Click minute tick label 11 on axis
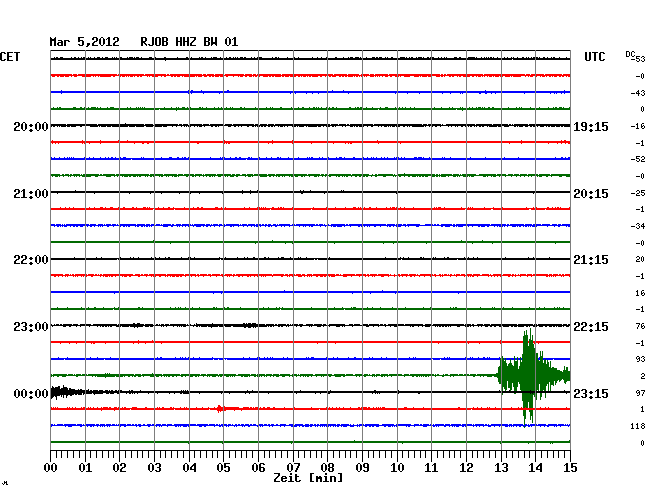Screen dimensions: 650x494 [431, 468]
